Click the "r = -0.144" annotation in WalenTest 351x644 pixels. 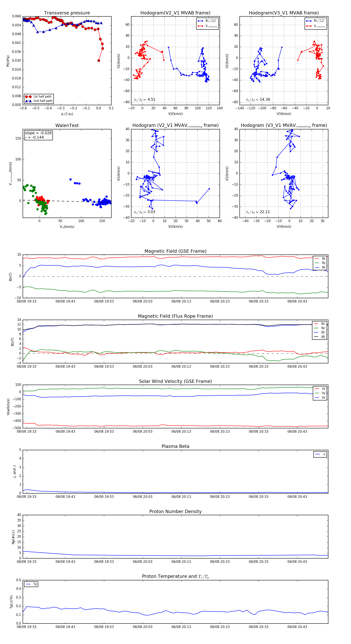(35, 137)
